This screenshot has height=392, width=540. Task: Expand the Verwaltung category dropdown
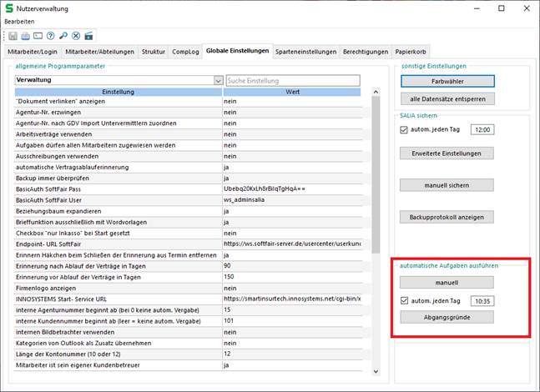pyautogui.click(x=215, y=81)
